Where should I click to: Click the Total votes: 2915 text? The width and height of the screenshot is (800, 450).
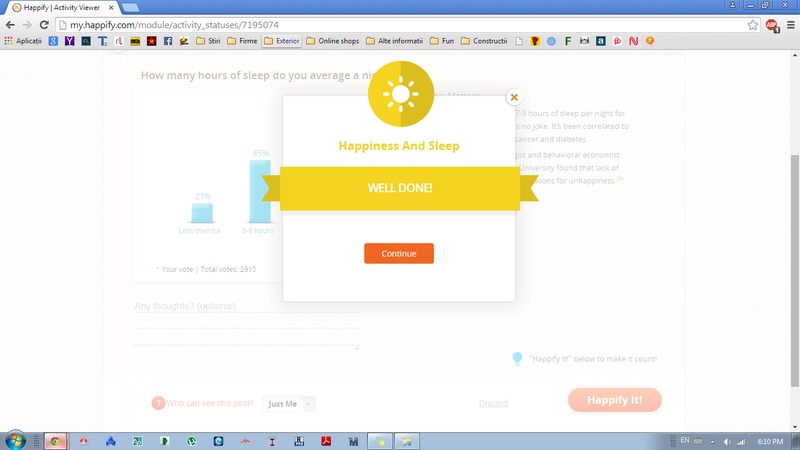228,269
